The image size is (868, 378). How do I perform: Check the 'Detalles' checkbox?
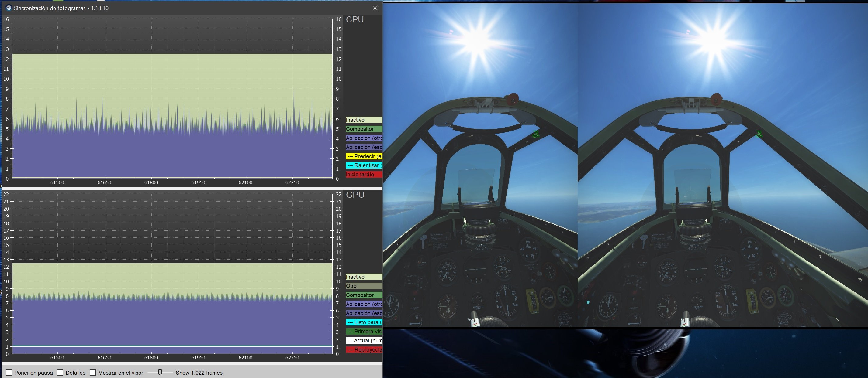click(x=60, y=372)
